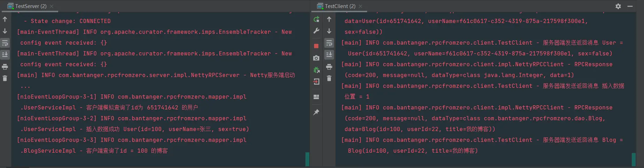
Task: Jump to previous stack trace in TestClient
Action: [x=329, y=20]
